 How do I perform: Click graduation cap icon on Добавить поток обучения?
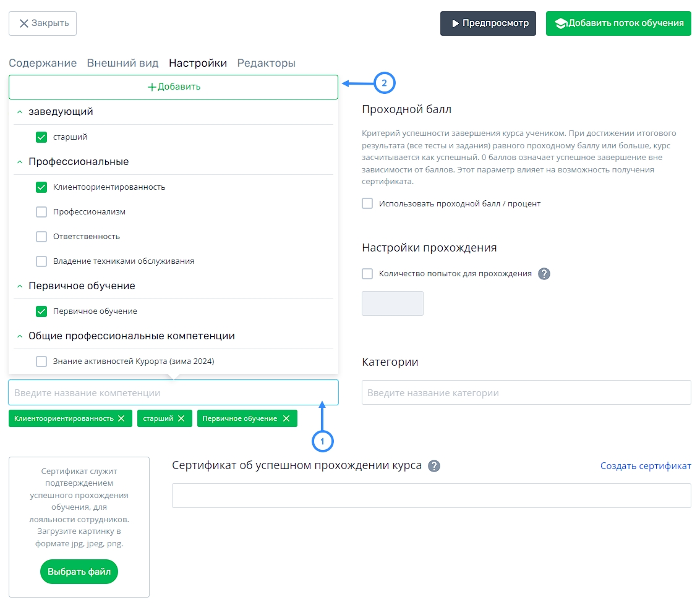[x=561, y=23]
